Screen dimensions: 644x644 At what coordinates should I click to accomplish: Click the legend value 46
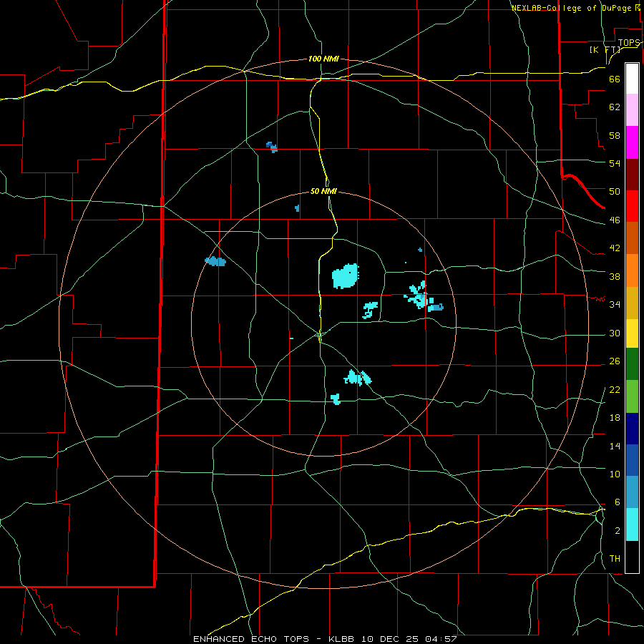(615, 220)
